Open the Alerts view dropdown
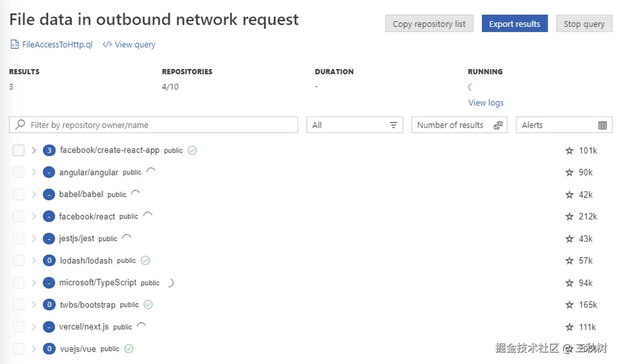 pyautogui.click(x=563, y=125)
